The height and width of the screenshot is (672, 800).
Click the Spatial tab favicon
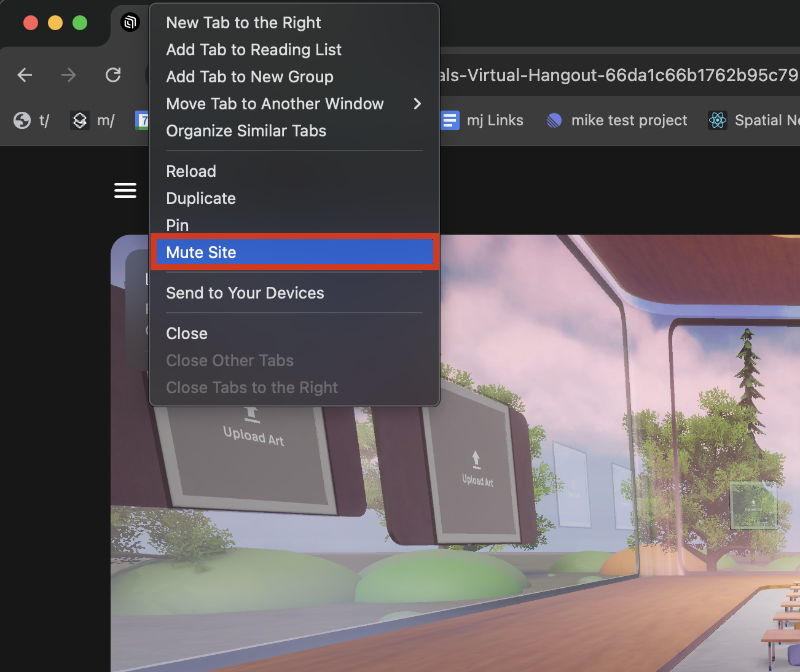tap(130, 23)
